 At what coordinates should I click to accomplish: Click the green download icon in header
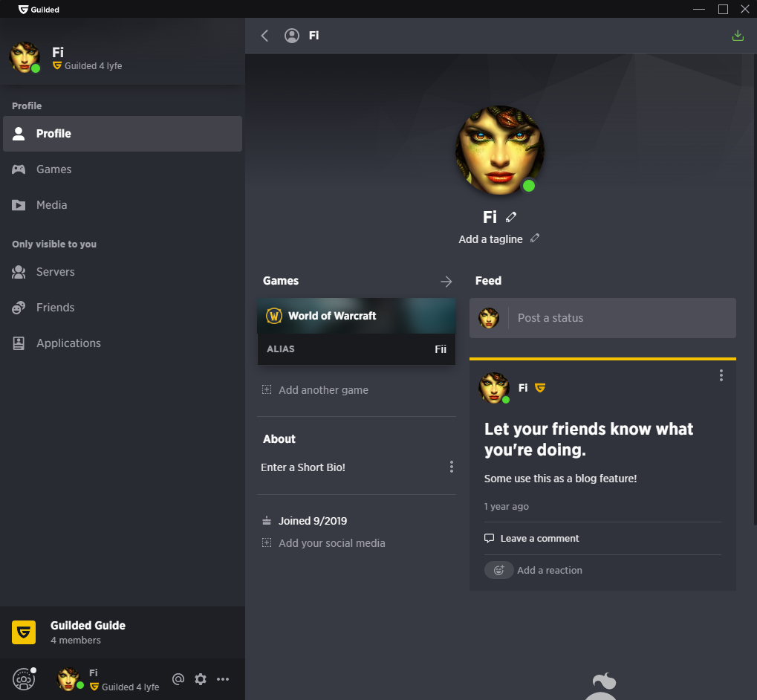738,35
